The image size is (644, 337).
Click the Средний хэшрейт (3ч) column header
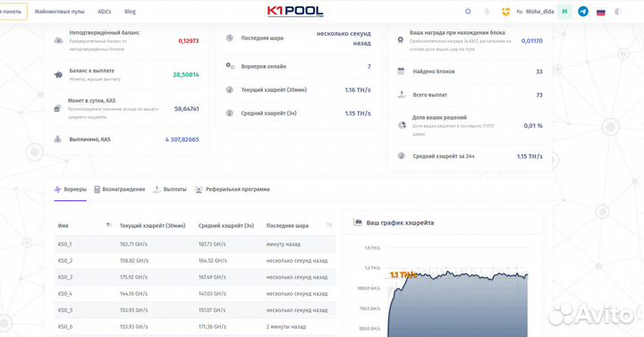[x=226, y=226]
